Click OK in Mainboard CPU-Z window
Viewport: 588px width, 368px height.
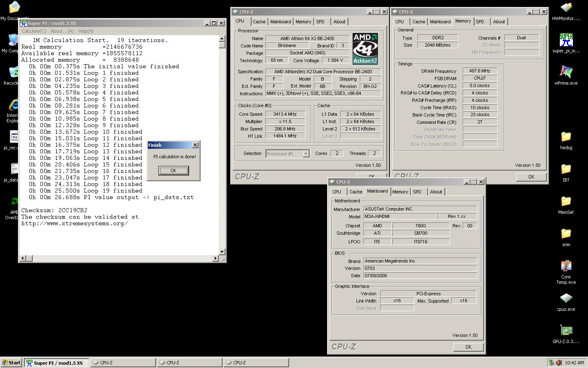pyautogui.click(x=468, y=347)
